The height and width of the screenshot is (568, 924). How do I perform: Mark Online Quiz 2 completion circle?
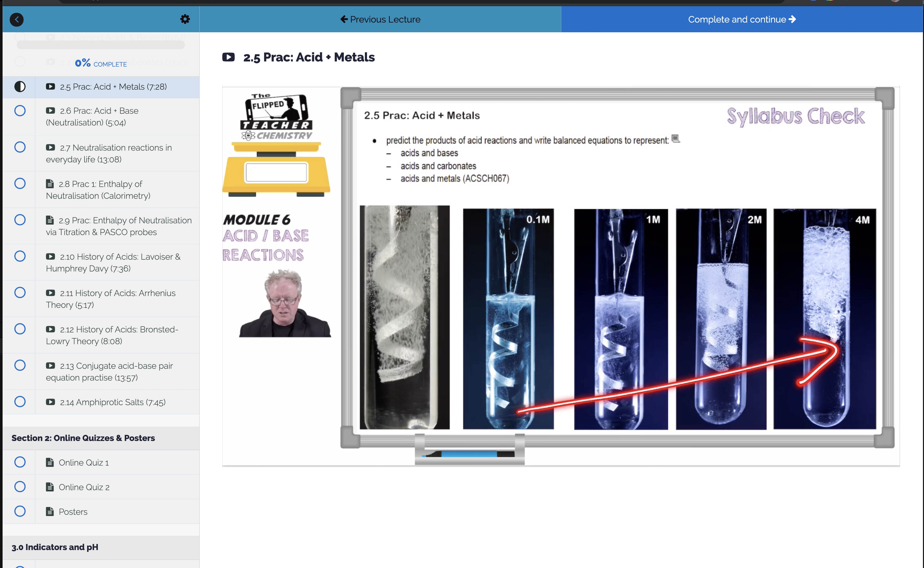(x=20, y=487)
